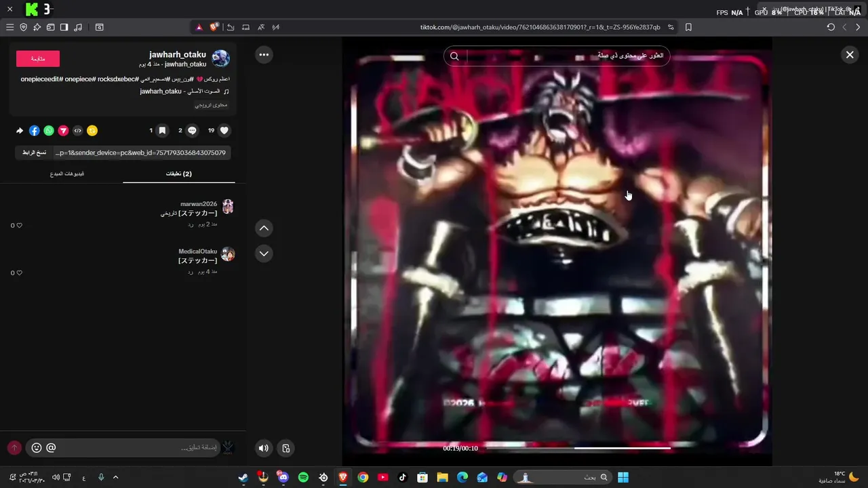
Task: Open comments via the speech bubble icon
Action: click(193, 131)
